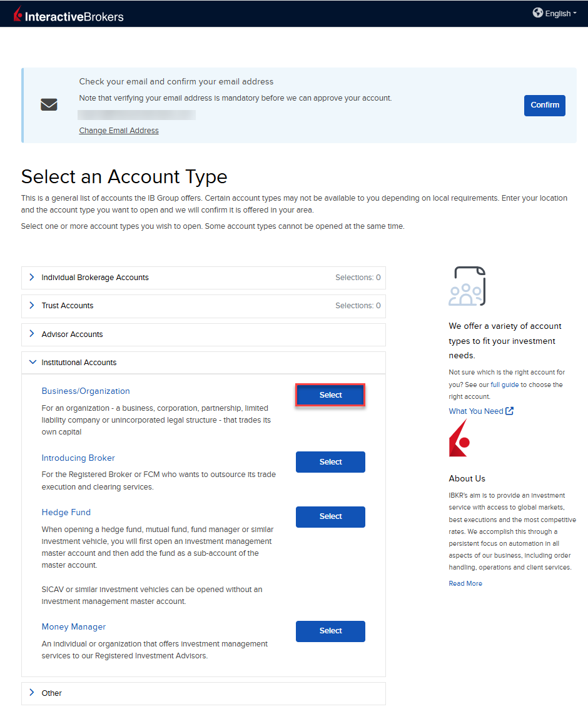Expand the Advisor Accounts section
588x719 pixels.
point(72,334)
